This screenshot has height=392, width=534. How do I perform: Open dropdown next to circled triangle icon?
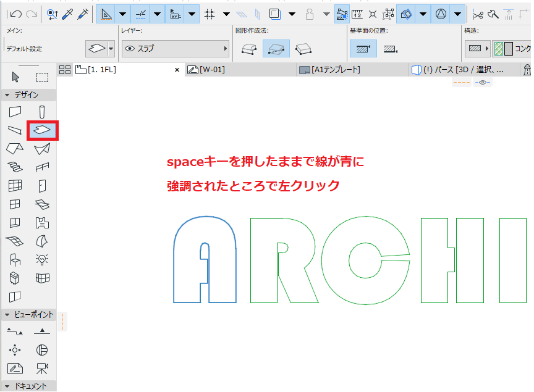(458, 14)
